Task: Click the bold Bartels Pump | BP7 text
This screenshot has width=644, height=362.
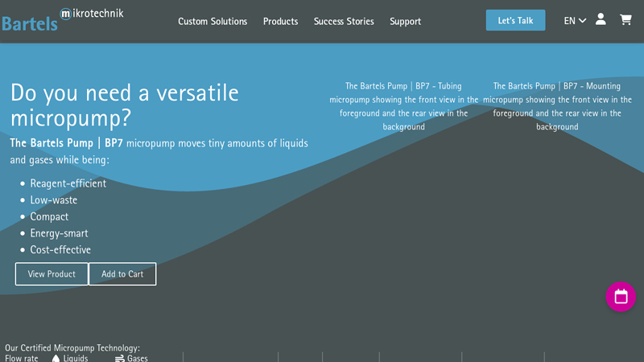Action: pos(66,143)
